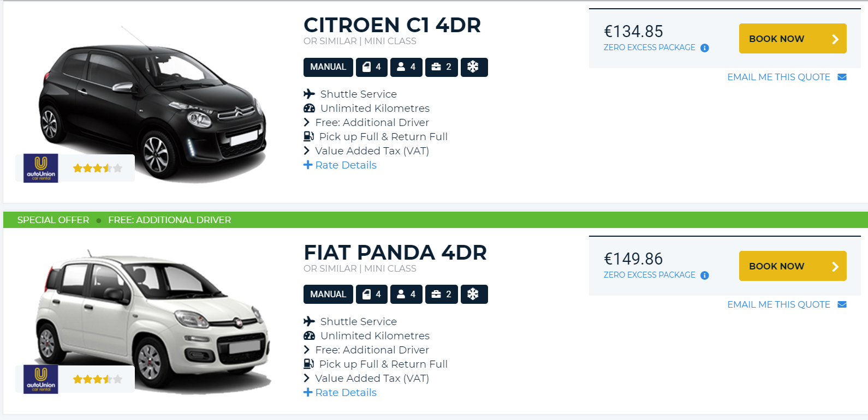Expand Rate Details for the Citroen C1
Screen dimensions: 868x420
[340, 165]
